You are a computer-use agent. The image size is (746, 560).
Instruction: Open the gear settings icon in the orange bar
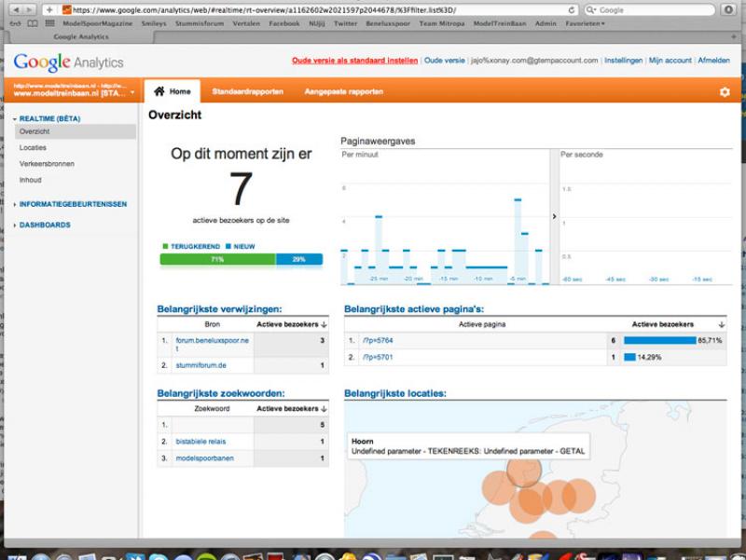(725, 91)
